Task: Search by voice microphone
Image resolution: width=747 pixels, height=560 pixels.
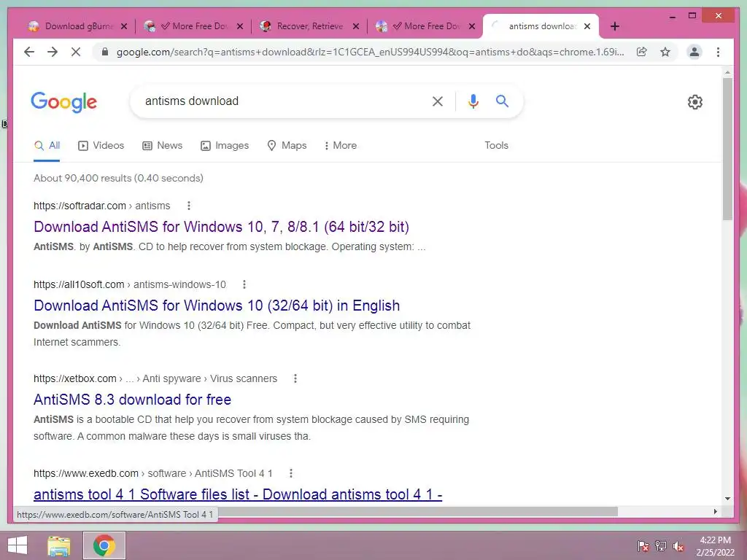Action: tap(473, 101)
